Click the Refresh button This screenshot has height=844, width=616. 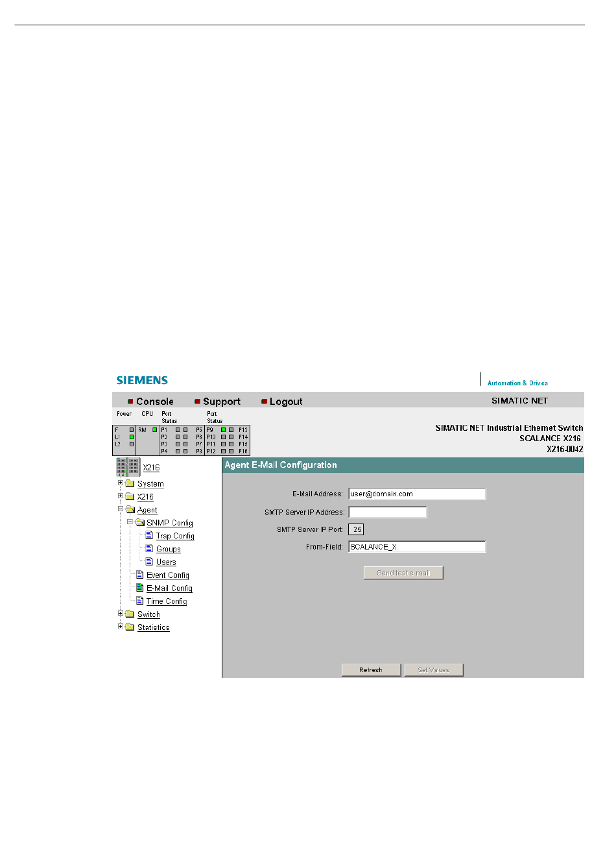[371, 670]
